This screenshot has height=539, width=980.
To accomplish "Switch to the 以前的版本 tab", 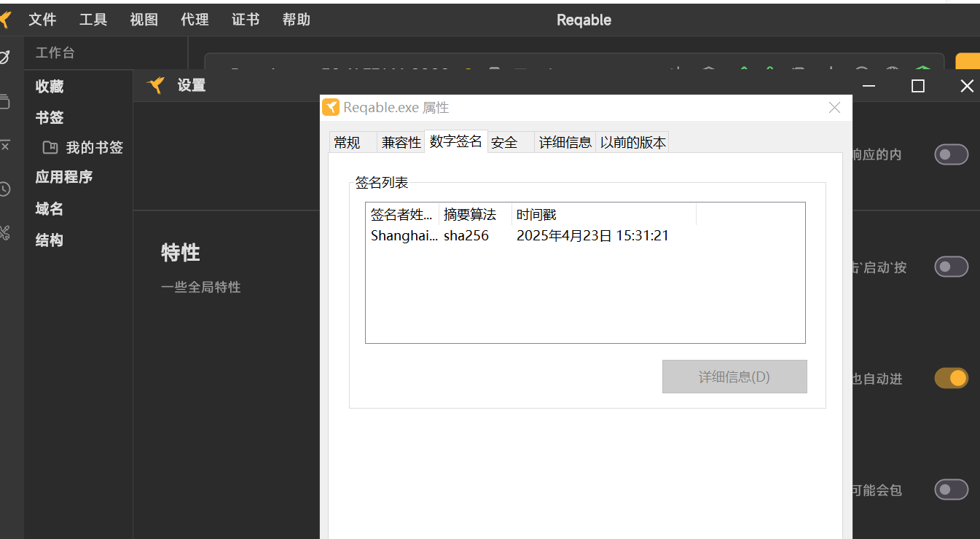I will (632, 143).
